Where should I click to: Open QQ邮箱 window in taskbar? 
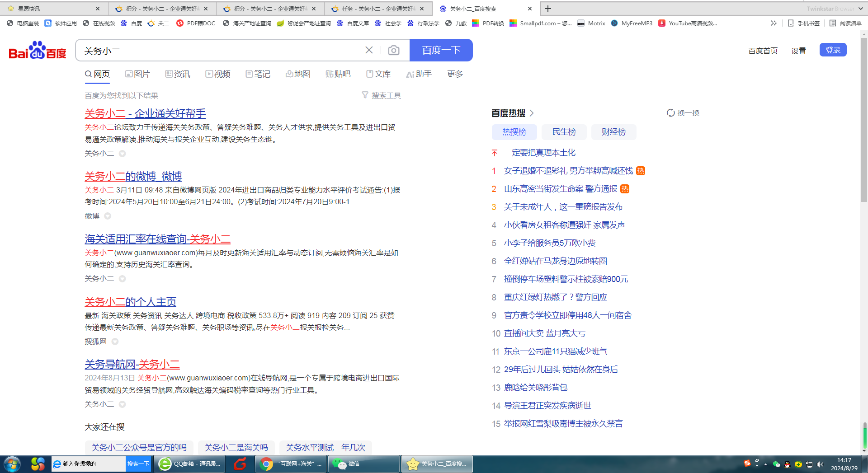[189, 464]
